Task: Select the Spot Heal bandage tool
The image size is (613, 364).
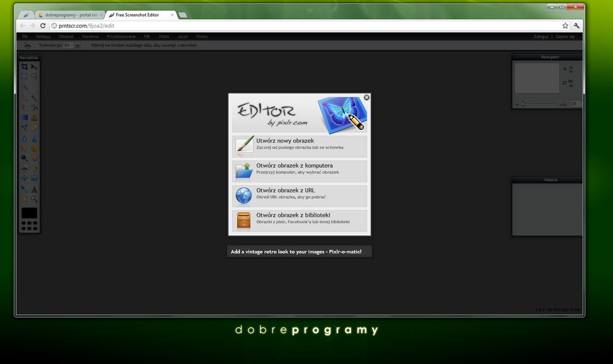Action: (34, 168)
